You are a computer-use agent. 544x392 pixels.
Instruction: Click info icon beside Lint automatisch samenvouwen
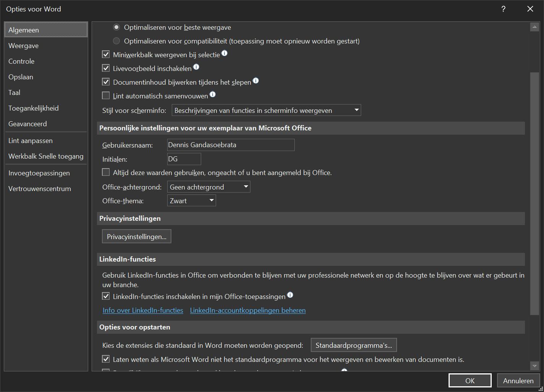[213, 94]
